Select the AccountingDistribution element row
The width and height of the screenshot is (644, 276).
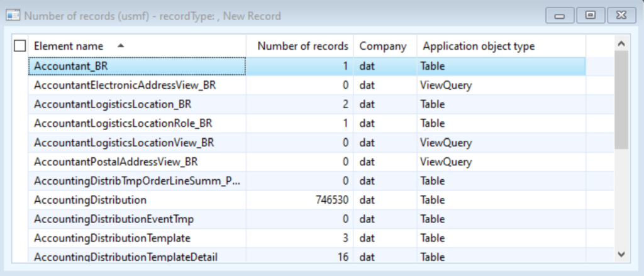click(x=307, y=200)
